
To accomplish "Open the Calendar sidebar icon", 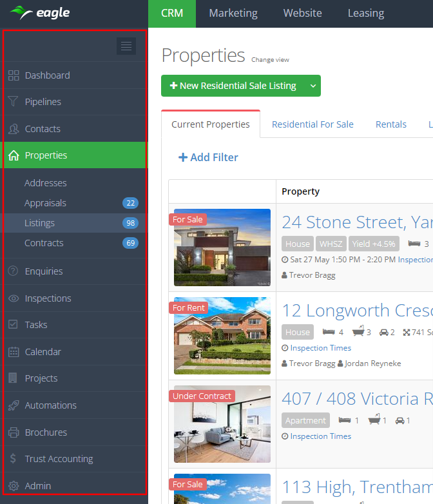I will (x=14, y=352).
